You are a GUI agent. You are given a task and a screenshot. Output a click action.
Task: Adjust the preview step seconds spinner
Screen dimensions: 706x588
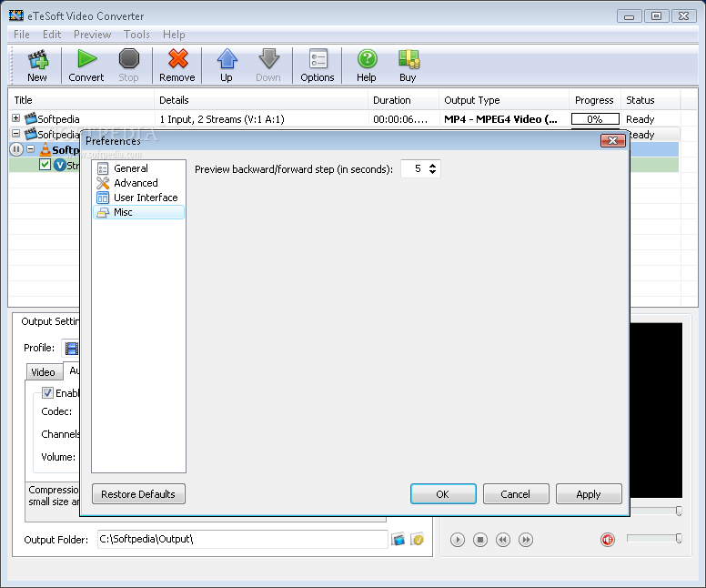click(433, 168)
